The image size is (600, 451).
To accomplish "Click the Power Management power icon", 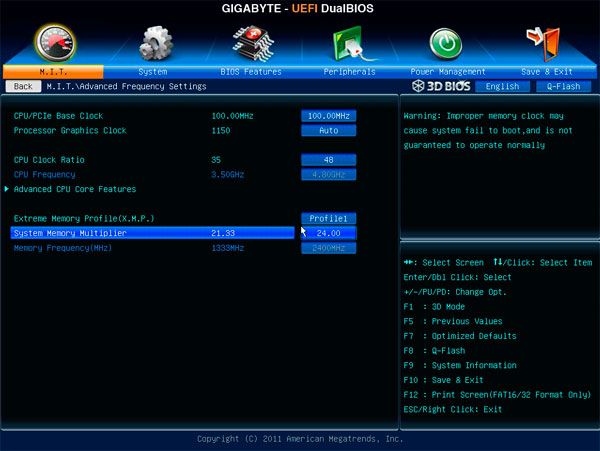I will 446,44.
